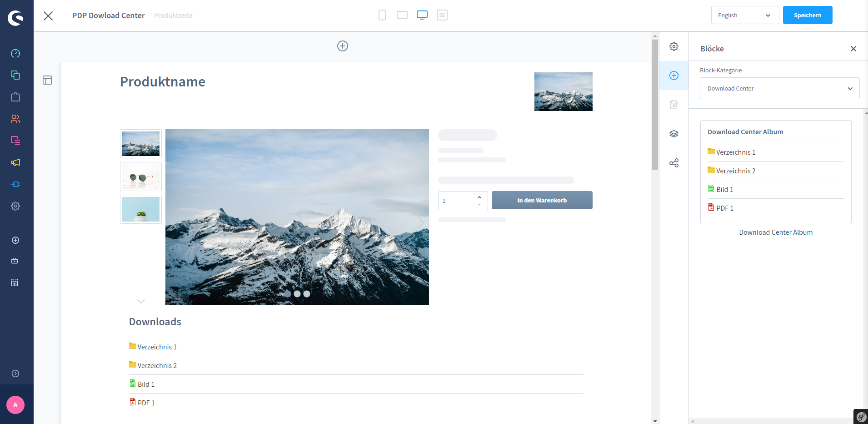868x424 pixels.
Task: Add a section with the plus circle
Action: point(343,46)
